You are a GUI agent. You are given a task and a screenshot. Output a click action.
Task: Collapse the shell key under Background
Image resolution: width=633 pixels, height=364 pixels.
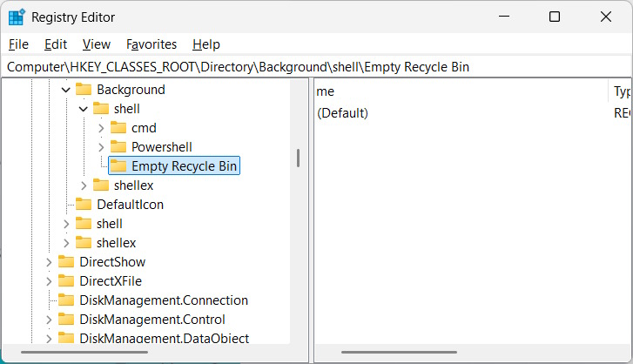[x=84, y=109]
